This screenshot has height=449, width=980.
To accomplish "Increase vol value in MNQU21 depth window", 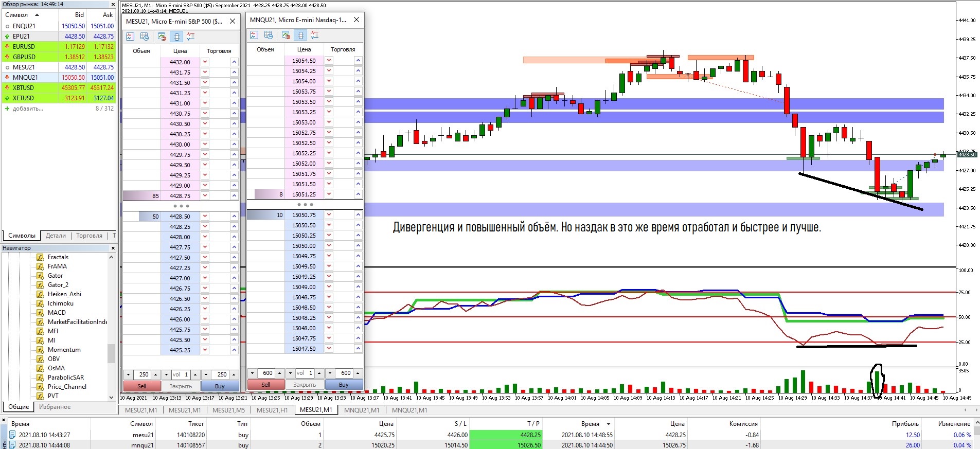I will (x=319, y=373).
